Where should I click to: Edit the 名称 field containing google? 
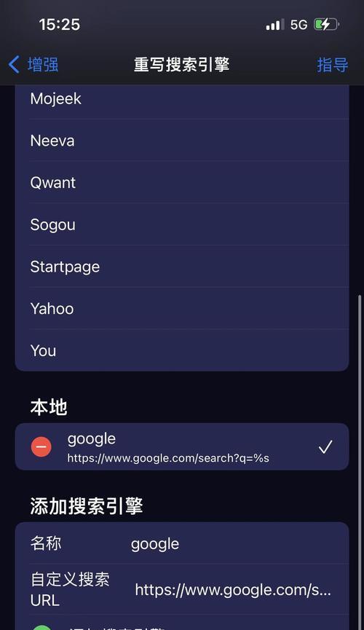click(182, 543)
